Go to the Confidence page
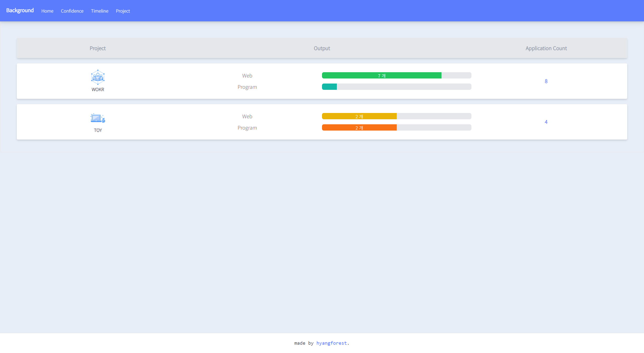The width and height of the screenshot is (644, 353). click(72, 11)
